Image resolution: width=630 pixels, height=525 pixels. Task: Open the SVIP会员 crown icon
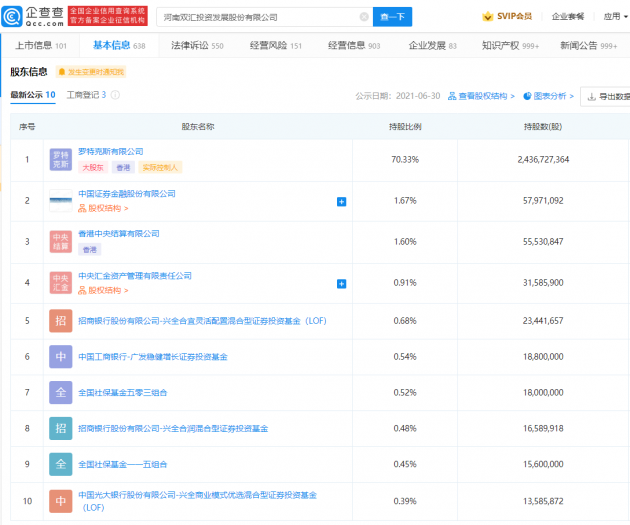coord(487,17)
